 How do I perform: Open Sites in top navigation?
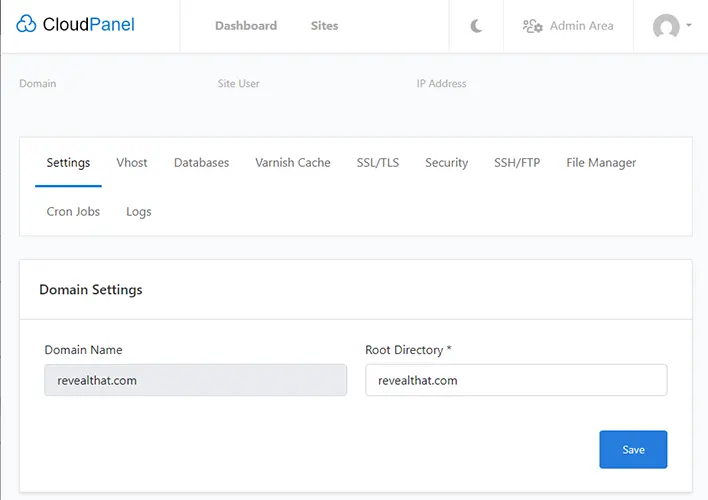(324, 26)
